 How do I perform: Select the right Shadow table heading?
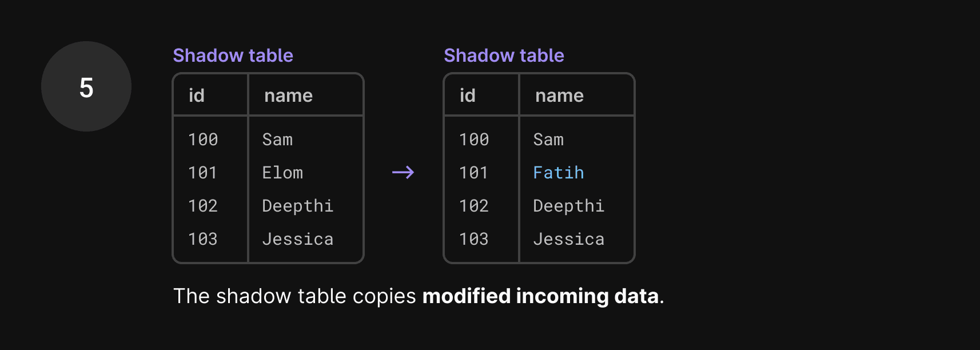pyautogui.click(x=504, y=55)
